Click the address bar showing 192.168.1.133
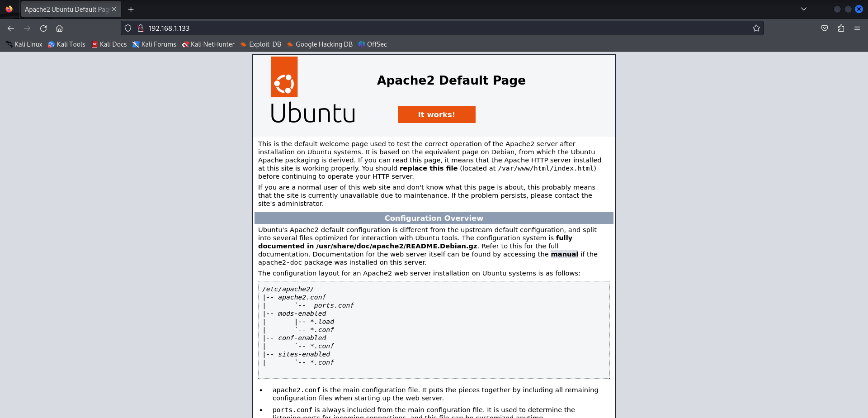Image resolution: width=868 pixels, height=418 pixels. [x=407, y=28]
